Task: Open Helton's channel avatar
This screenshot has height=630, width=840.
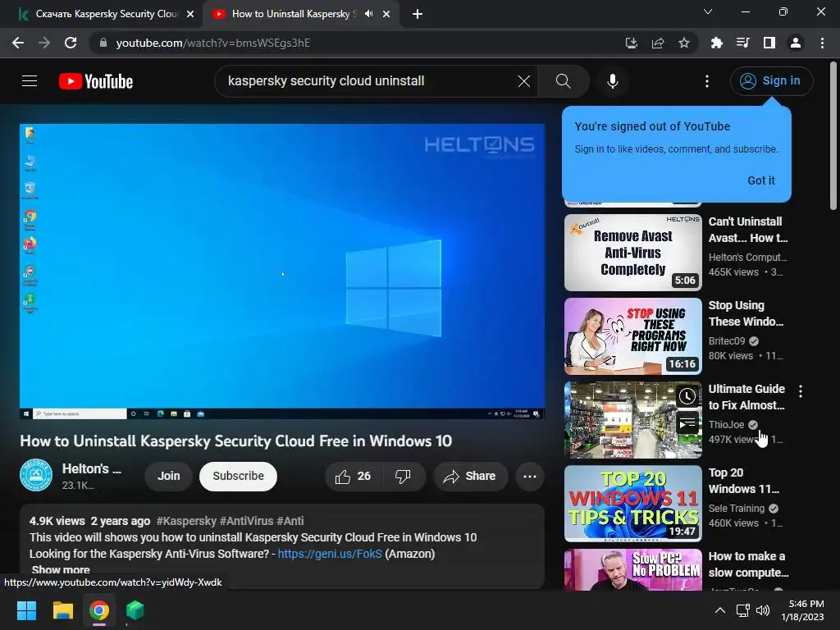Action: click(x=36, y=475)
